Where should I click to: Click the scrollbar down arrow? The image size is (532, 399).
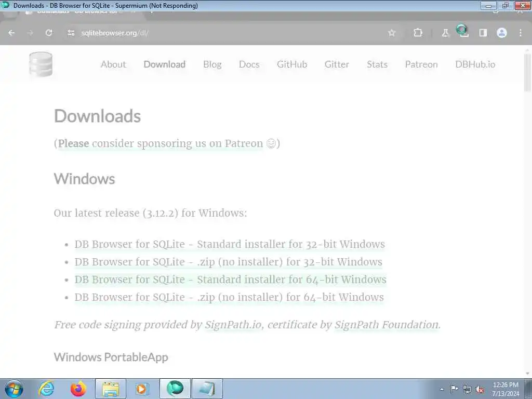click(x=527, y=374)
